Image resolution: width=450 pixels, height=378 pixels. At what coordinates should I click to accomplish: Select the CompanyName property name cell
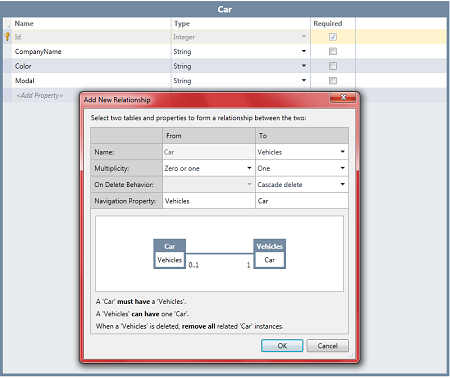91,51
